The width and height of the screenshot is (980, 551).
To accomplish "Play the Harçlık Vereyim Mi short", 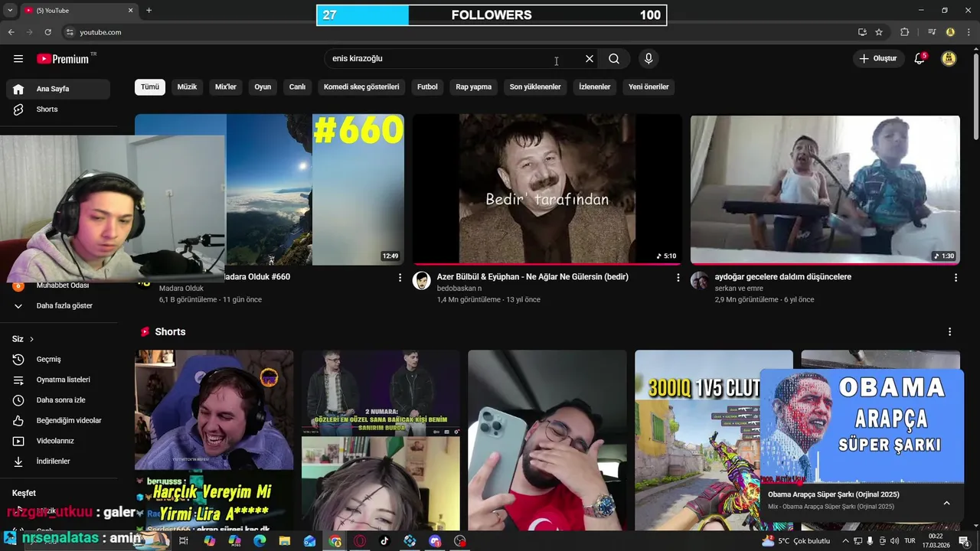I will click(x=214, y=440).
